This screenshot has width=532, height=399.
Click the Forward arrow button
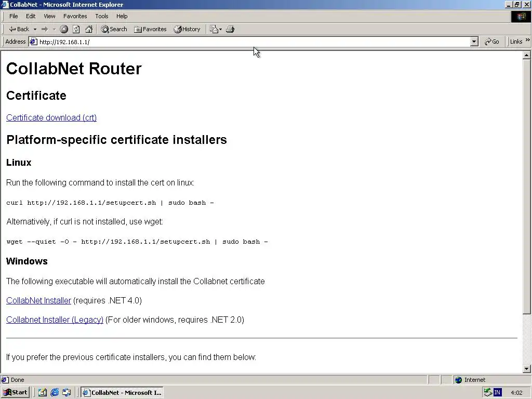pos(45,29)
